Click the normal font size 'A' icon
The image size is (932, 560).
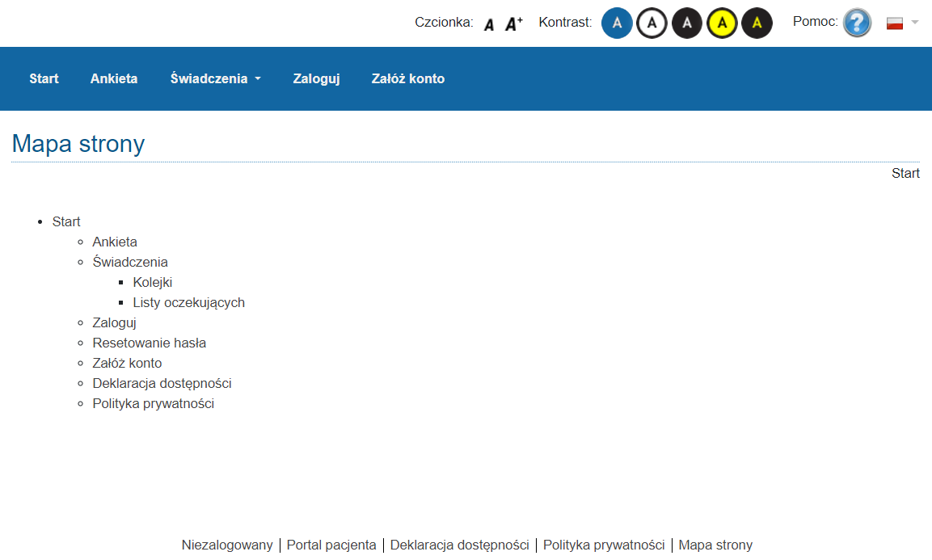(x=489, y=24)
